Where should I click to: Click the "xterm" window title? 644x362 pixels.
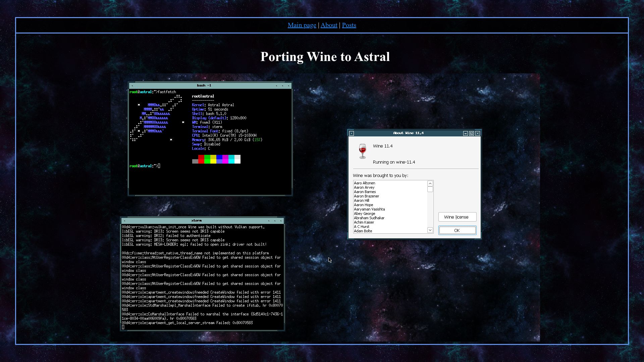click(x=196, y=221)
